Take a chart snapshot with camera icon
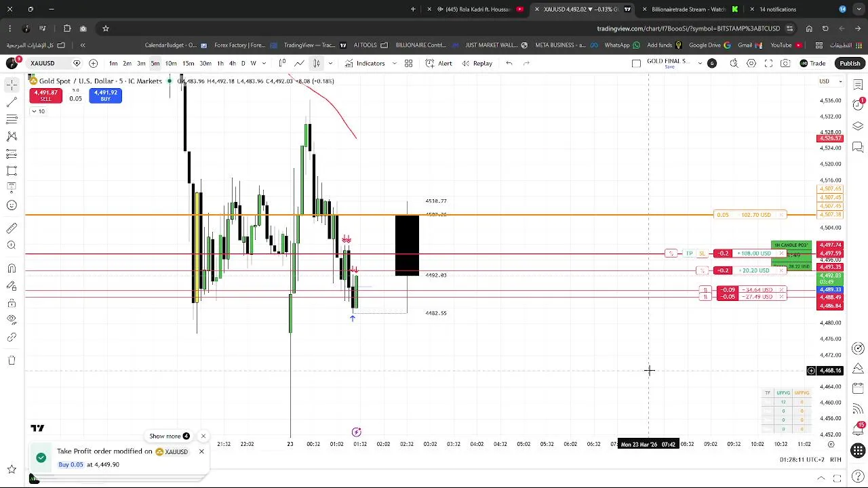Image resolution: width=868 pixels, height=488 pixels. click(x=785, y=63)
